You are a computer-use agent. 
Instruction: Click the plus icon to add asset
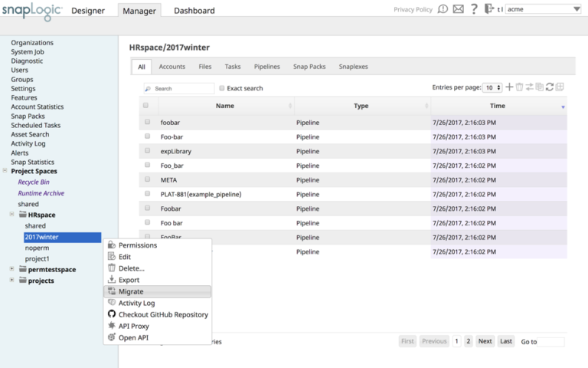[x=509, y=87]
